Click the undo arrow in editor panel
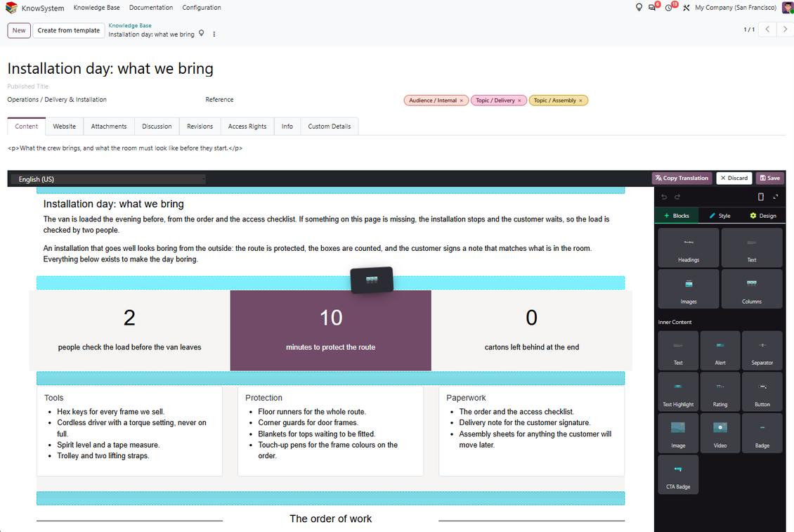The width and height of the screenshot is (794, 532). 664,197
